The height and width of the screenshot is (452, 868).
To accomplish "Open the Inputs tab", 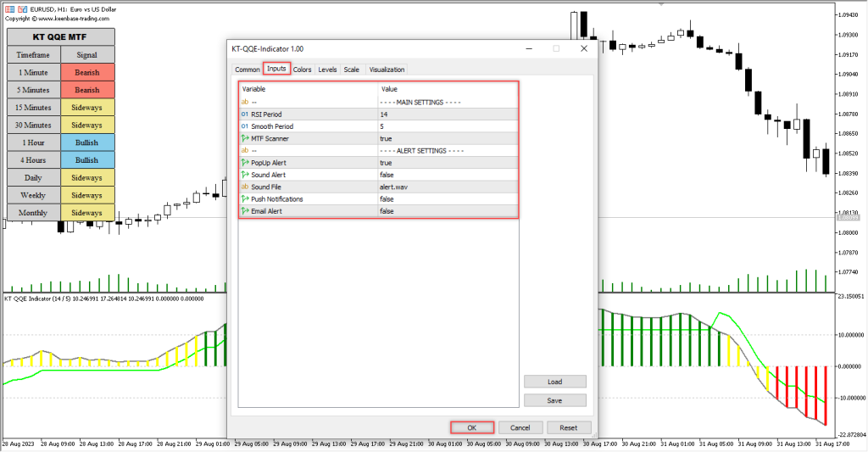I will point(276,70).
